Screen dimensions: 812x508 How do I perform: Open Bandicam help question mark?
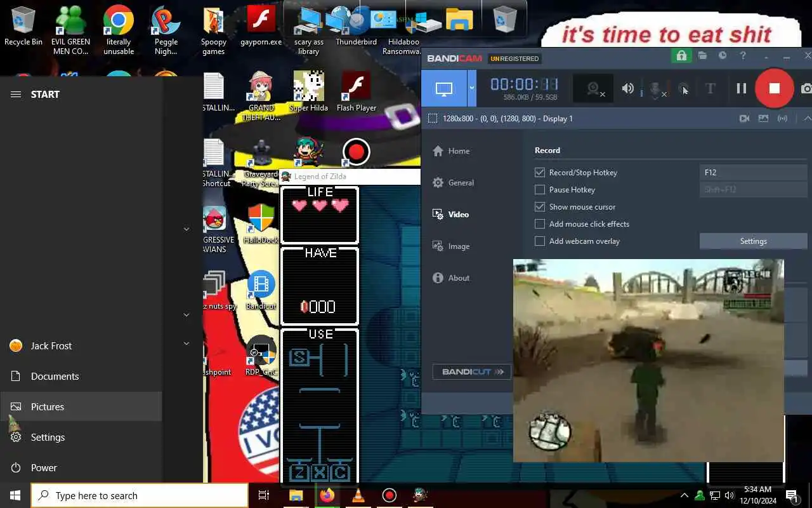743,56
